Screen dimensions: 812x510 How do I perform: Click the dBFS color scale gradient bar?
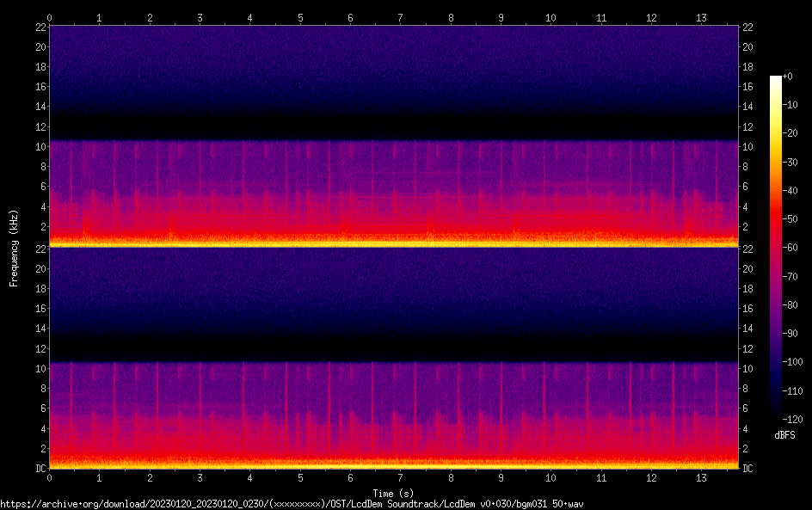pyautogui.click(x=776, y=248)
